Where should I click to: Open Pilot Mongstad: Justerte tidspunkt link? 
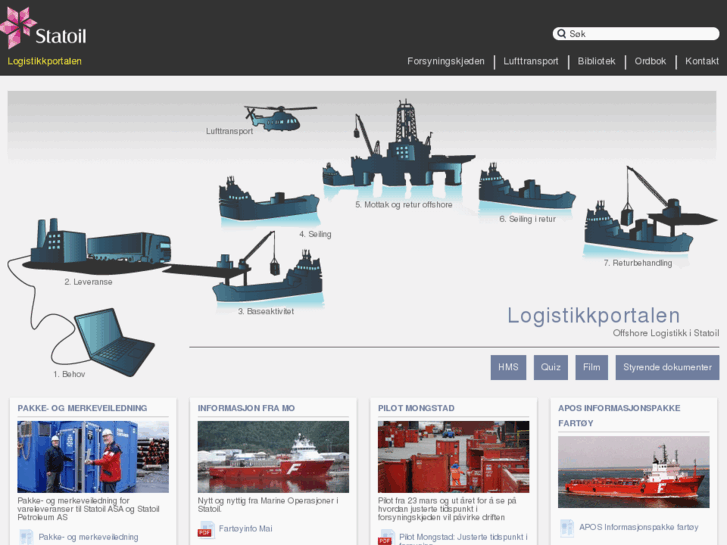coord(463,537)
